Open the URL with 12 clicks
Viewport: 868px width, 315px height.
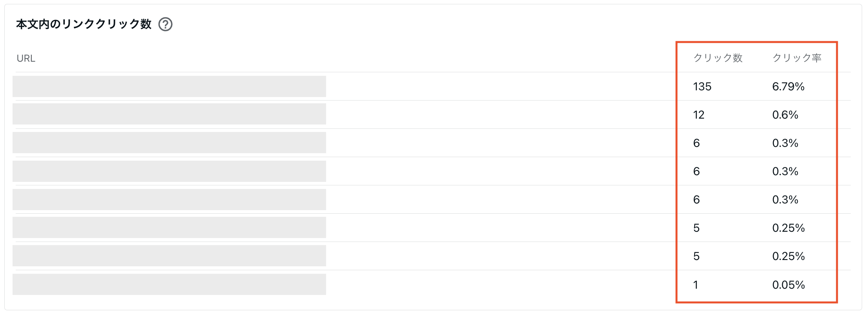pos(169,114)
